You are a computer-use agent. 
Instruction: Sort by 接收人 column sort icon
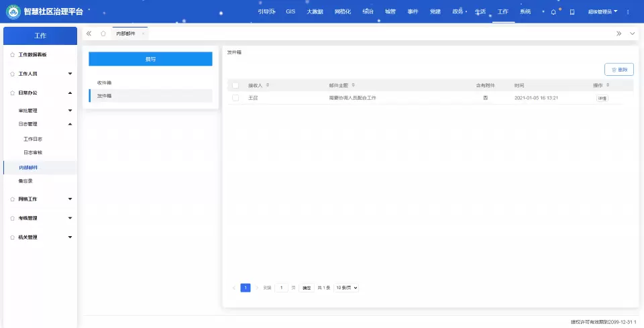point(268,86)
